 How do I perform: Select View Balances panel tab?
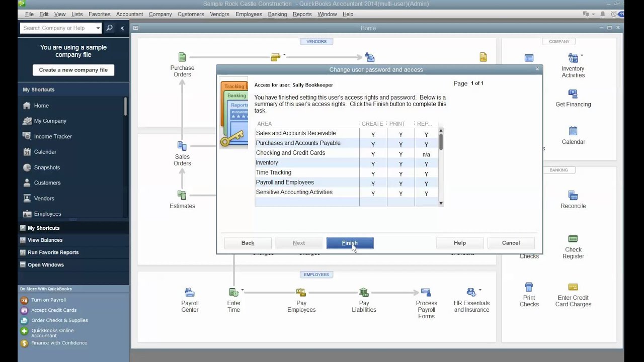73,240
